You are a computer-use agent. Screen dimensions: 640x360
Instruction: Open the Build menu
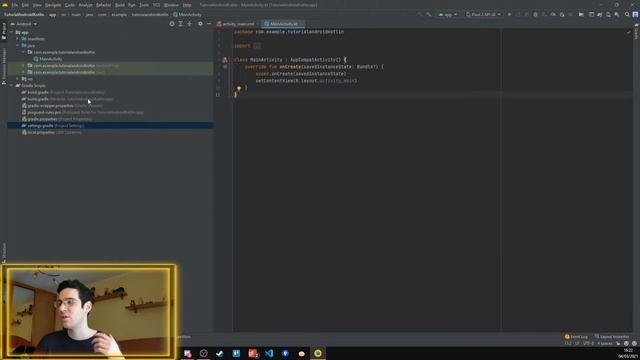click(120, 5)
